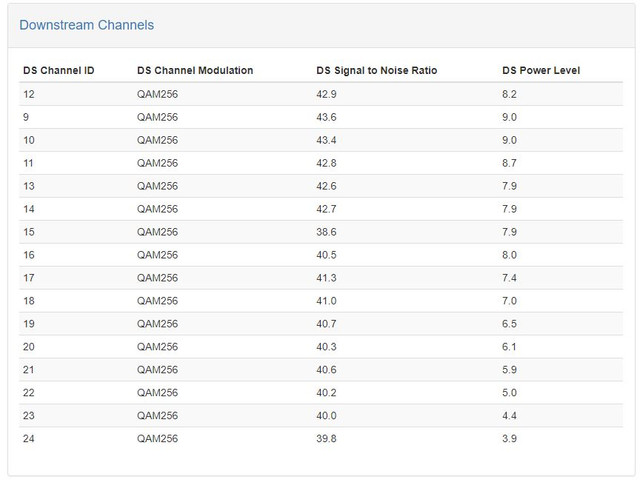Select power level 4.4
The image size is (640, 485).
pyautogui.click(x=509, y=416)
